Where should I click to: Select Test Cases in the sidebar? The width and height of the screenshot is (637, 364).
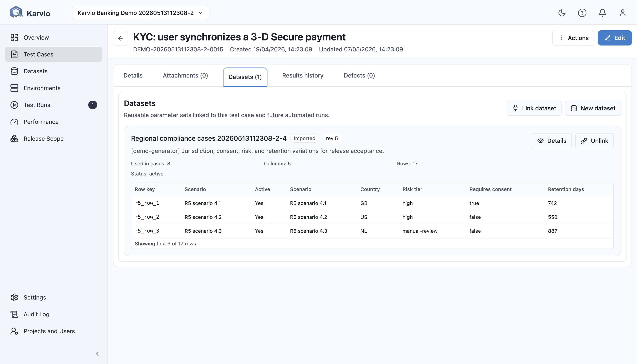coord(54,54)
